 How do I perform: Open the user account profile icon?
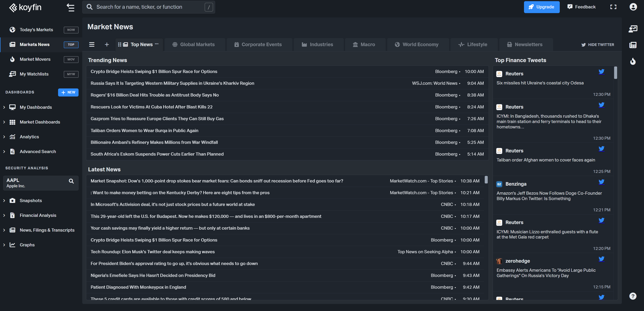coord(633,7)
